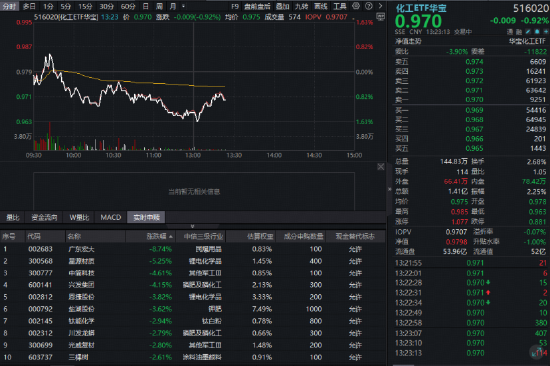Click sell-five price 0.974
Image resolution: width=550 pixels, height=366 pixels.
pyautogui.click(x=474, y=62)
